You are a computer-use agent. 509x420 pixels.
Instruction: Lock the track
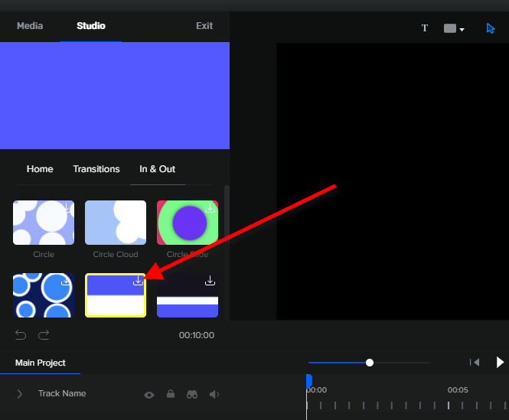[171, 394]
